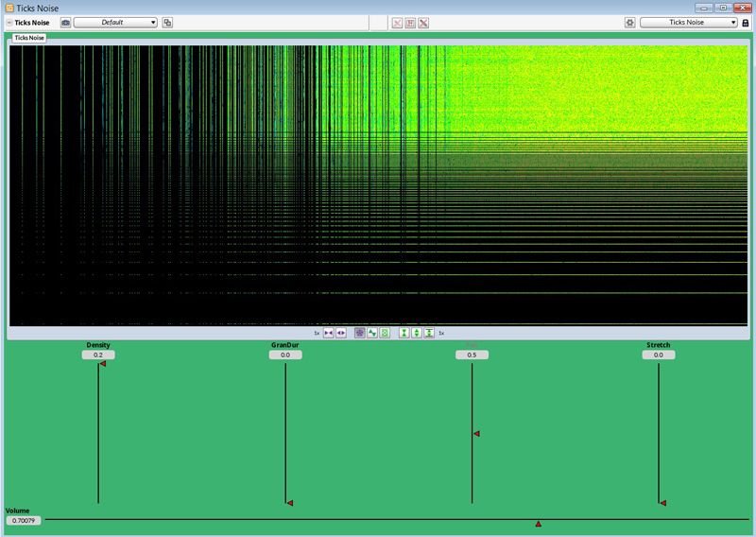This screenshot has width=756, height=537.
Task: Click the vertical zoom-in hourglass icon
Action: tap(404, 333)
